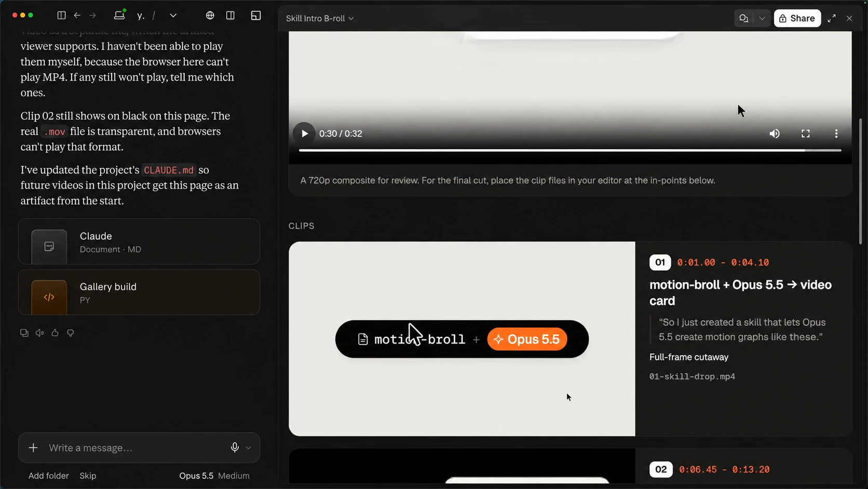Go forward with the right arrow

click(92, 16)
